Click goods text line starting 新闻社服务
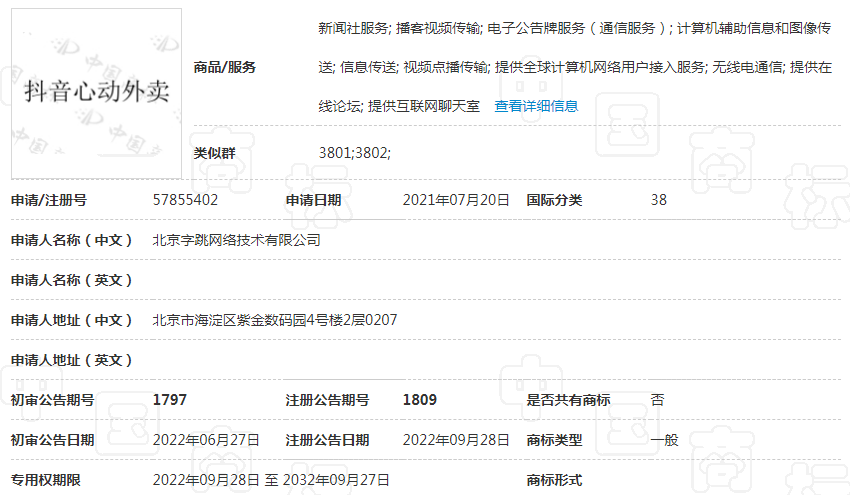 (575, 28)
